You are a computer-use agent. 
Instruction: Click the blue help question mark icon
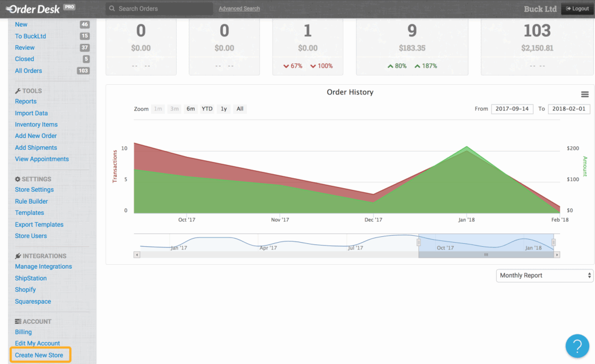tap(576, 346)
